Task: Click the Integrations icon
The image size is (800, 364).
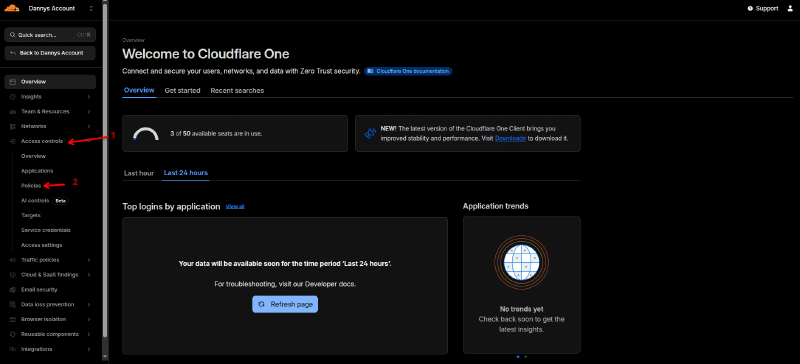Action: (x=13, y=349)
